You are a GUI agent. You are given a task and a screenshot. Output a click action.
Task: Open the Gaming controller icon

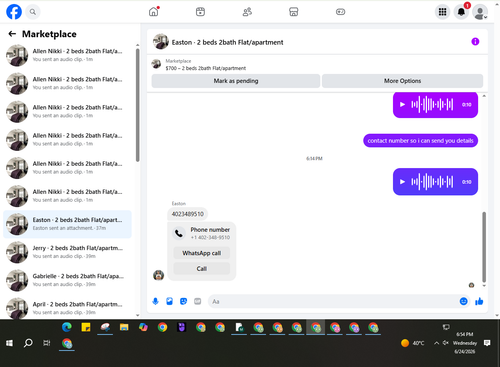click(340, 12)
